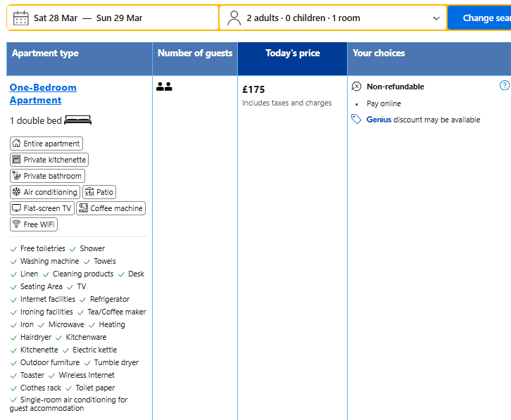Click the Tumble dryer amenity

click(116, 363)
